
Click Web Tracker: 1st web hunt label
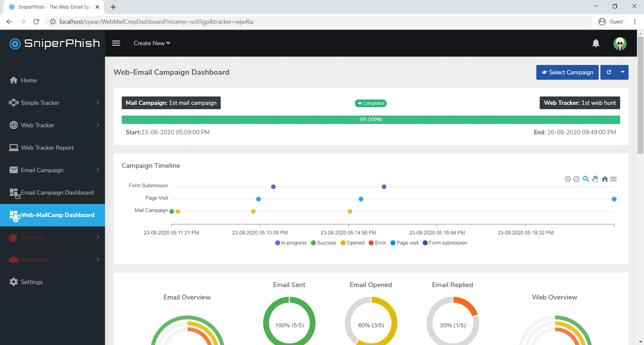pos(580,103)
